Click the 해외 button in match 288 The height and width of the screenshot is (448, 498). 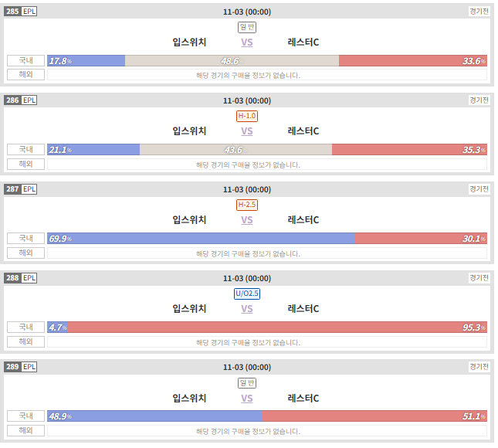[x=25, y=341]
